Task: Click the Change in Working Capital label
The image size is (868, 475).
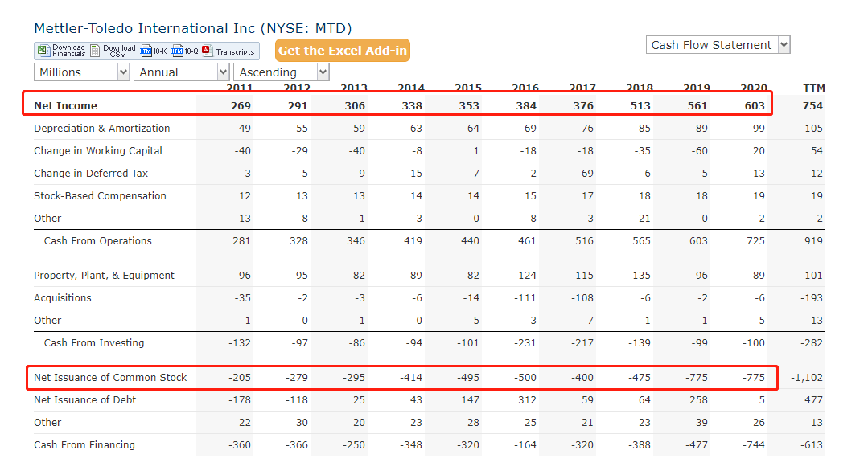Action: point(98,151)
